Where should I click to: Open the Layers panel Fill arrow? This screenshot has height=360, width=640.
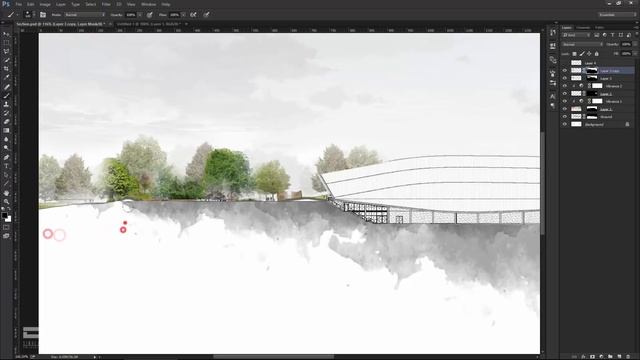(634, 54)
